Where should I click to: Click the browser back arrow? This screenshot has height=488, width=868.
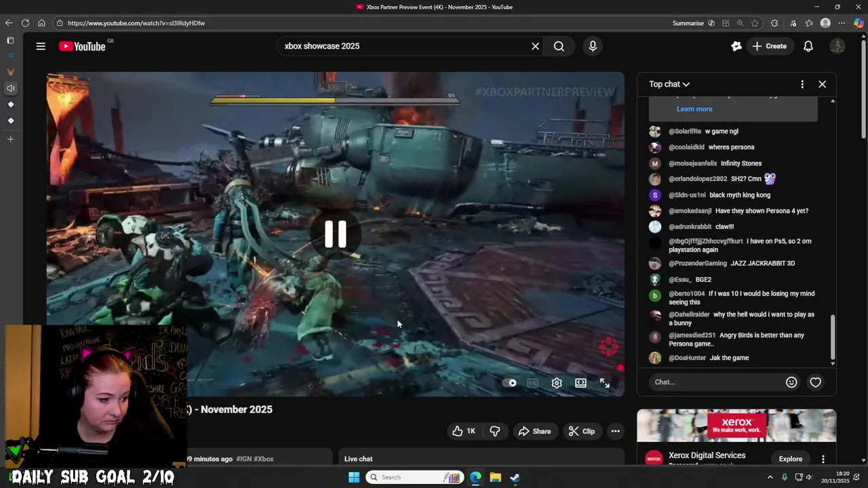pyautogui.click(x=9, y=23)
